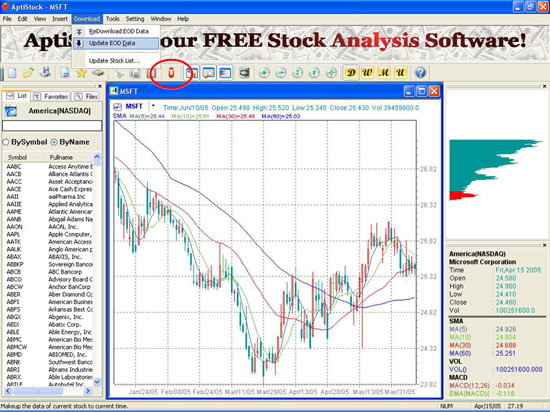Click the stock search input field
Image resolution: width=550 pixels, height=412 pixels.
pos(52,126)
